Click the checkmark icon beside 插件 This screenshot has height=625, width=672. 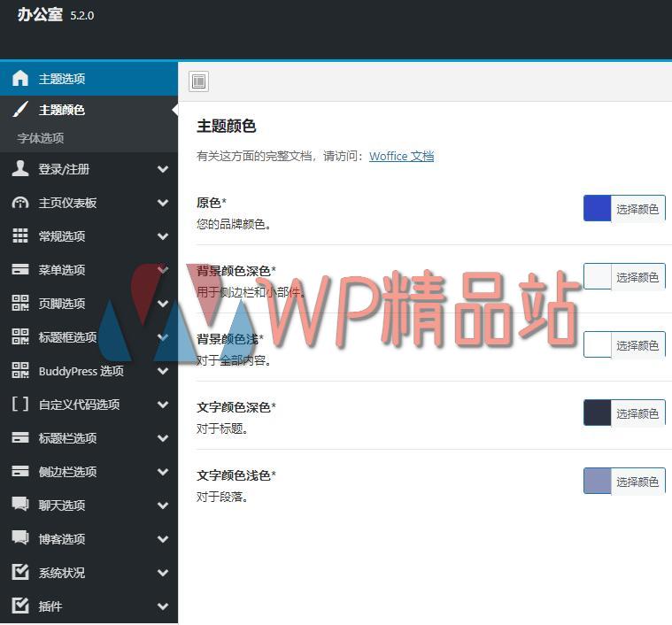20,606
